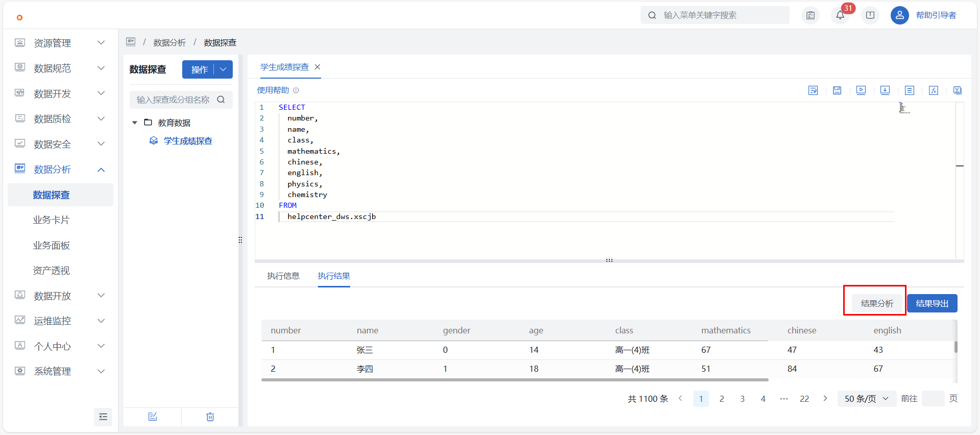Open the fx function icon
The height and width of the screenshot is (435, 980).
tap(934, 90)
